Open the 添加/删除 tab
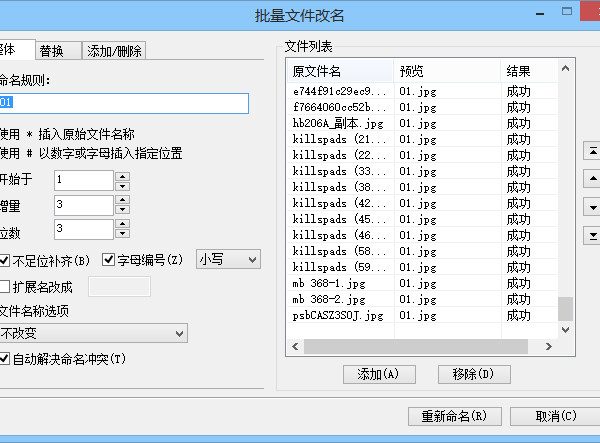This screenshot has height=443, width=600. (114, 51)
